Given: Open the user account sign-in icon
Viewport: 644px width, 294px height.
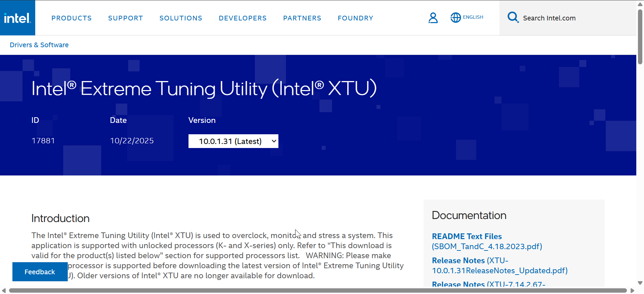Looking at the screenshot, I should pyautogui.click(x=433, y=18).
